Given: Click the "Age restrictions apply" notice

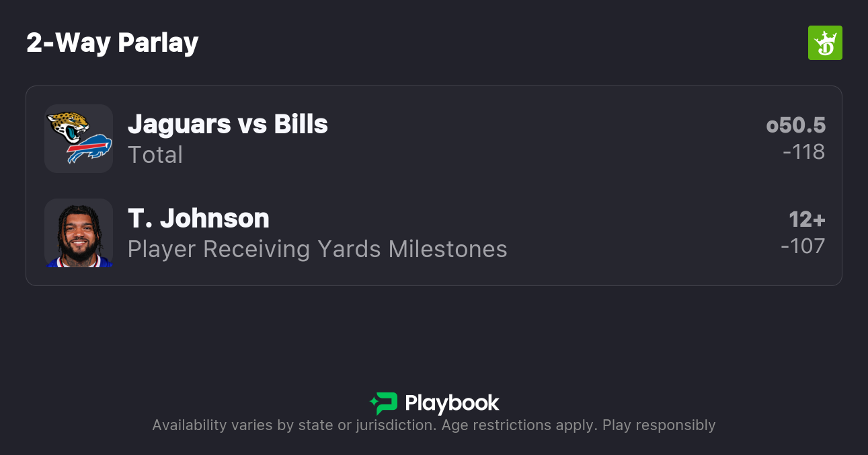Looking at the screenshot, I should click(x=518, y=425).
